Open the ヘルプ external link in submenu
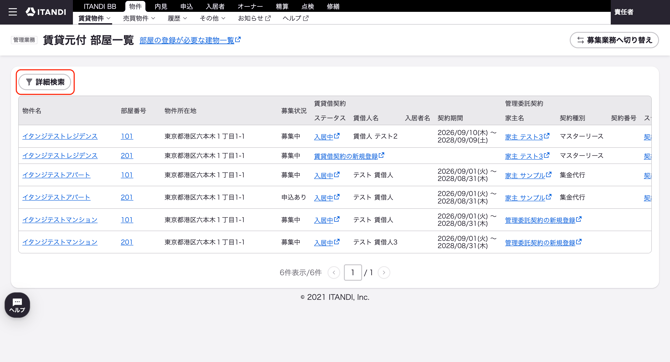The height and width of the screenshot is (362, 670). pos(295,18)
